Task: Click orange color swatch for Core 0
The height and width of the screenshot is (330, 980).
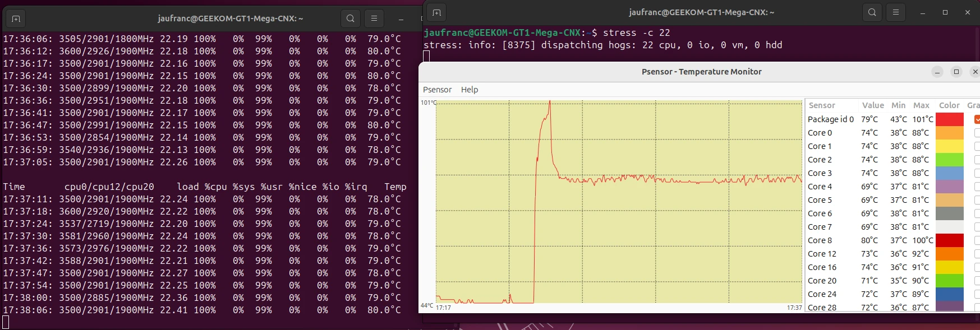Action: pyautogui.click(x=950, y=133)
